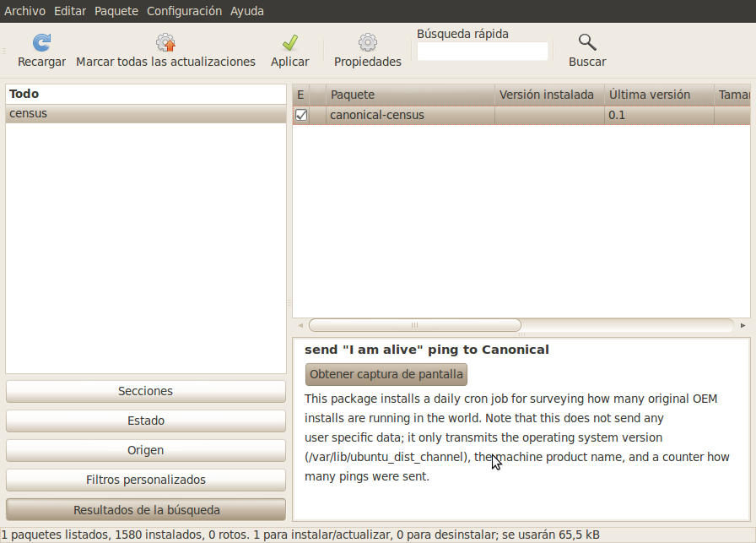Click Obtener captura de pantalla button
This screenshot has width=756, height=543.
pyautogui.click(x=386, y=374)
